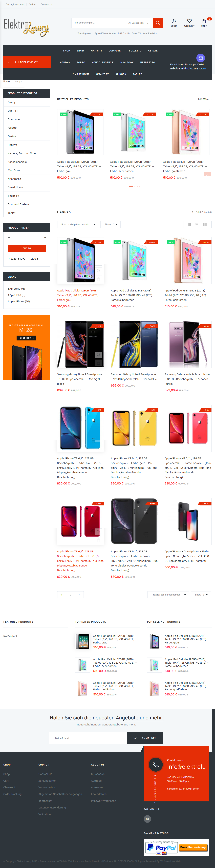The width and height of the screenshot is (215, 868).
Task: Select the second bestseller carousel dot
Action: coord(135,187)
